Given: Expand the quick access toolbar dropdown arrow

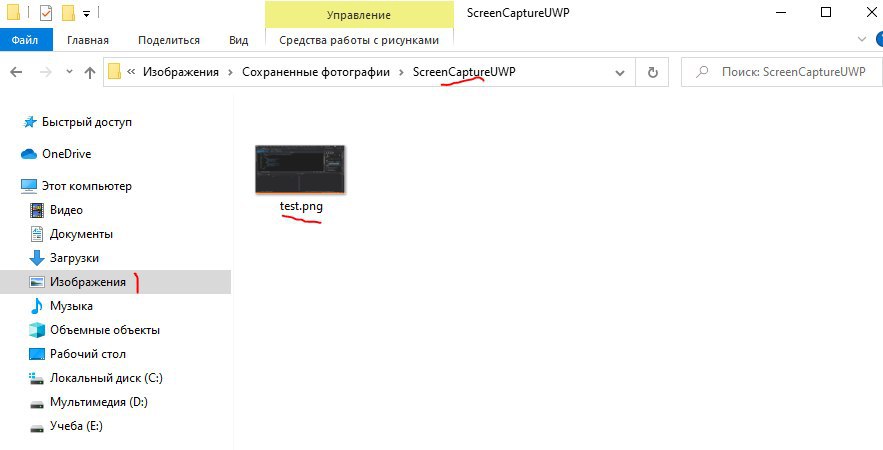Looking at the screenshot, I should (x=86, y=14).
